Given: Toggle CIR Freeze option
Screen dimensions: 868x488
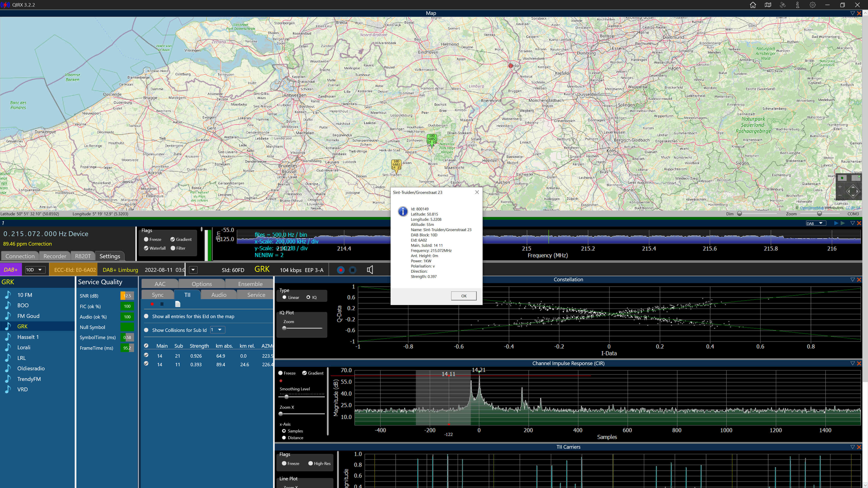Looking at the screenshot, I should pos(287,373).
